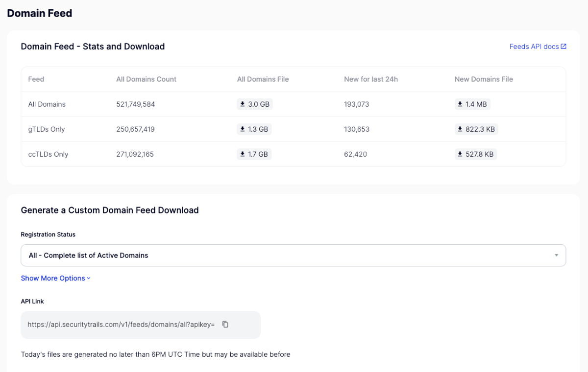Open the Feeds API docs link
This screenshot has height=372, width=588.
click(538, 46)
